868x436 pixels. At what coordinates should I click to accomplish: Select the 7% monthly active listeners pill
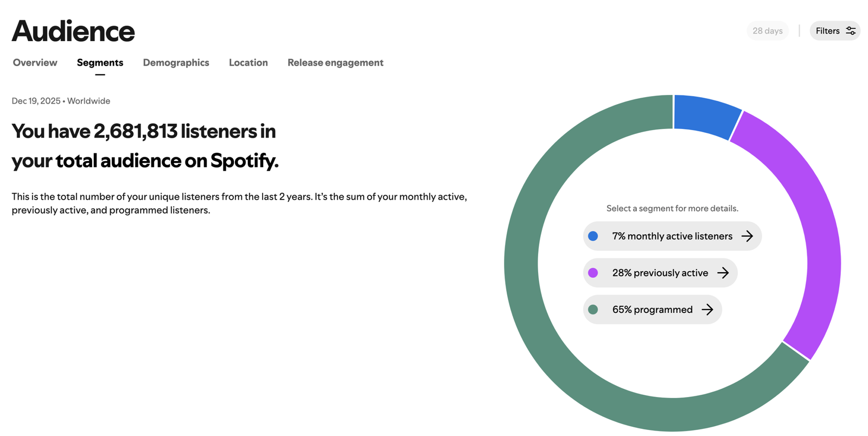point(672,236)
